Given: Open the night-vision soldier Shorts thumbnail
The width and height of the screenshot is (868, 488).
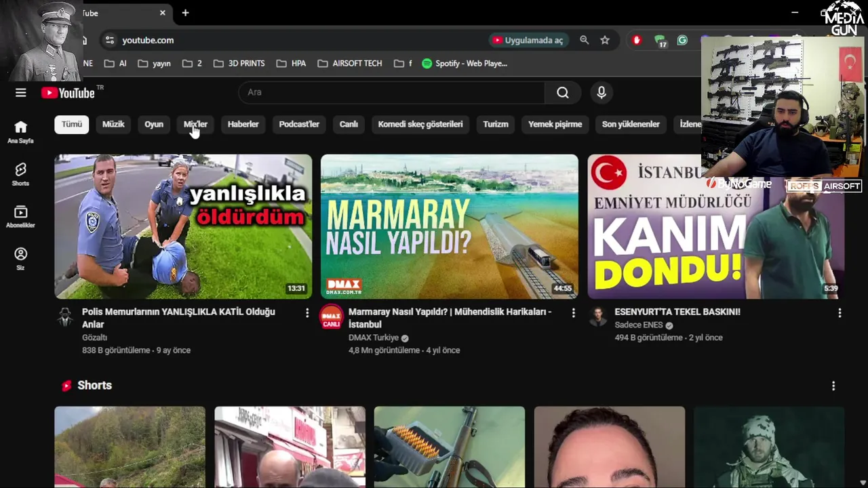Looking at the screenshot, I should 769,447.
